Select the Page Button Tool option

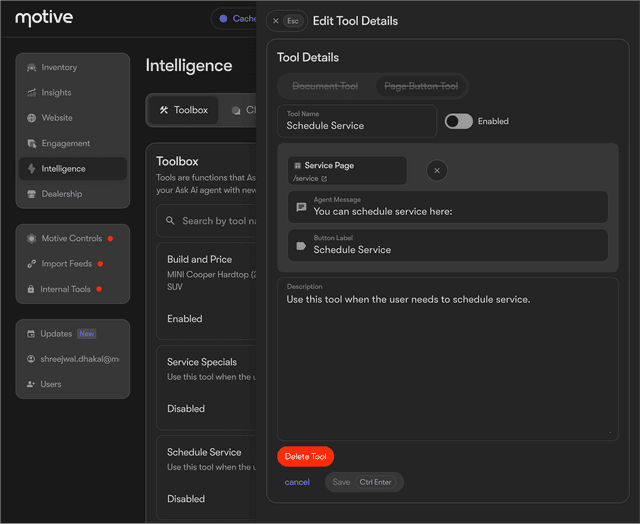click(421, 87)
